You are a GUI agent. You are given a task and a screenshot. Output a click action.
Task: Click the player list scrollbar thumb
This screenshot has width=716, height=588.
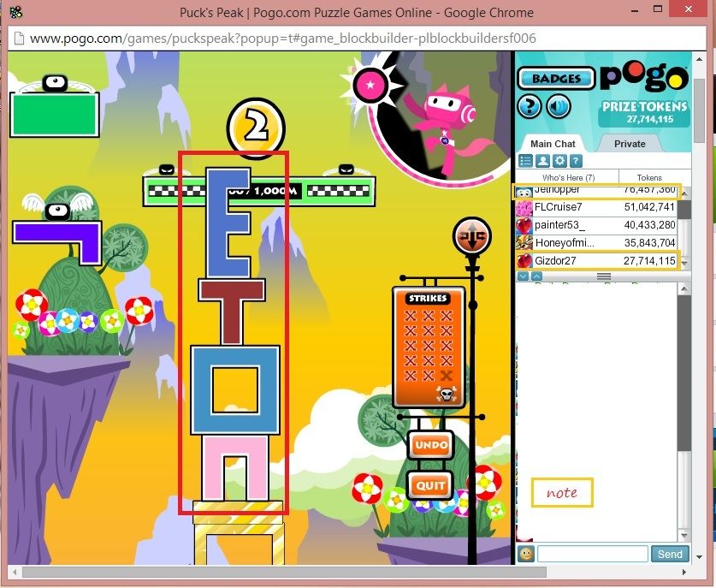[683, 210]
